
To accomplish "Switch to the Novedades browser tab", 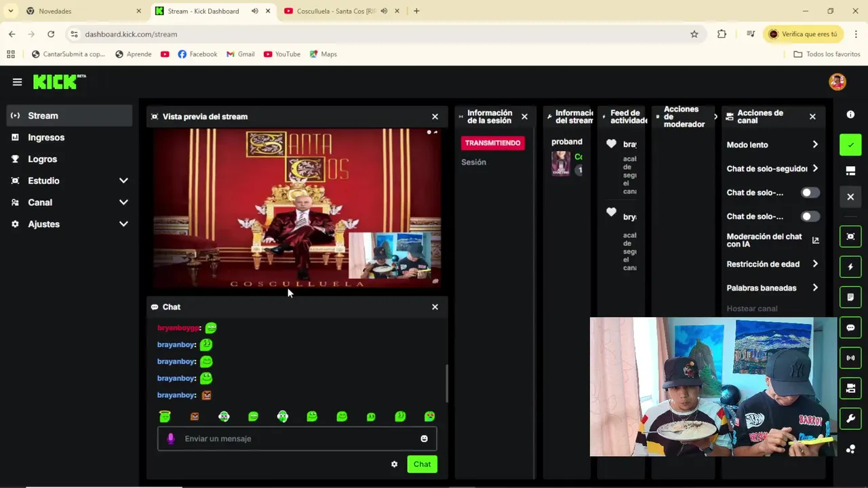I will [x=83, y=11].
